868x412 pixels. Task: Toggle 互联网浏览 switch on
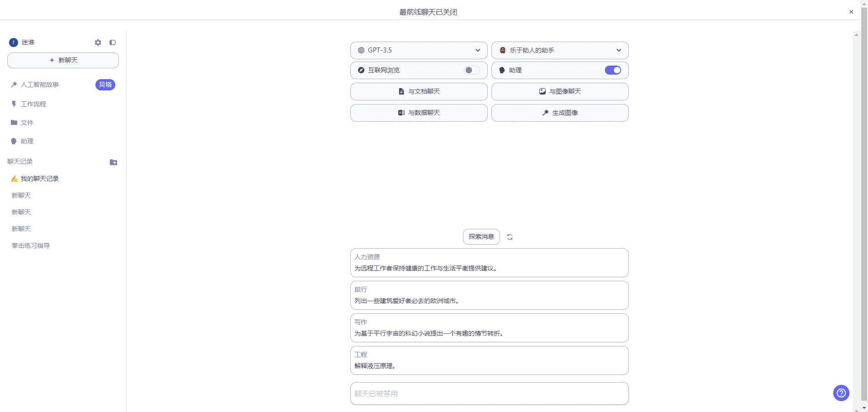pos(472,70)
